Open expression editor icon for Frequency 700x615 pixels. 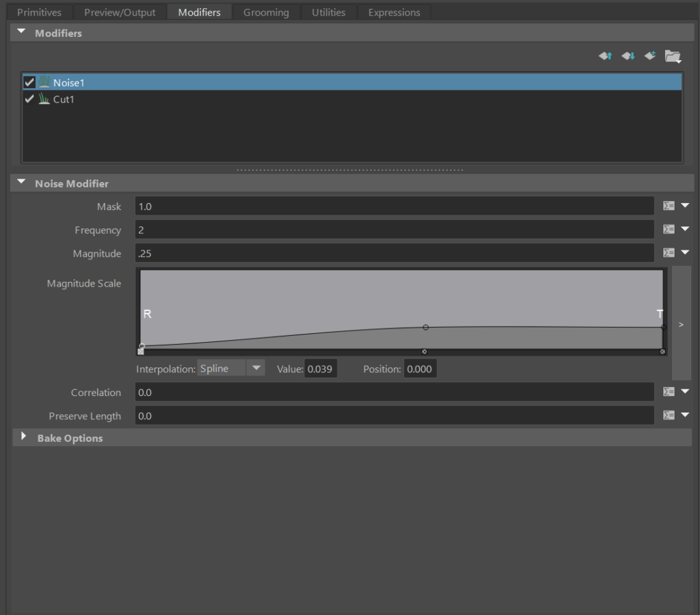click(x=669, y=229)
